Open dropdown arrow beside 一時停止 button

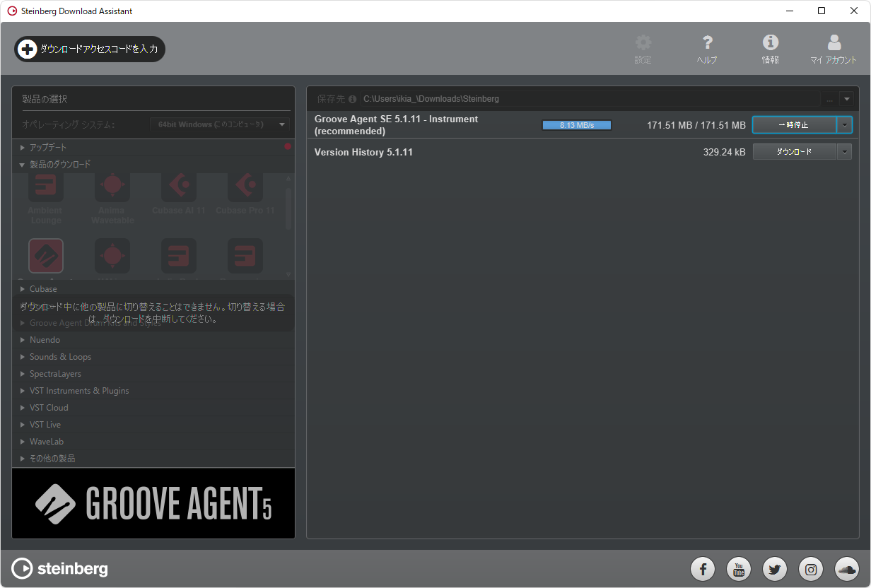click(844, 125)
